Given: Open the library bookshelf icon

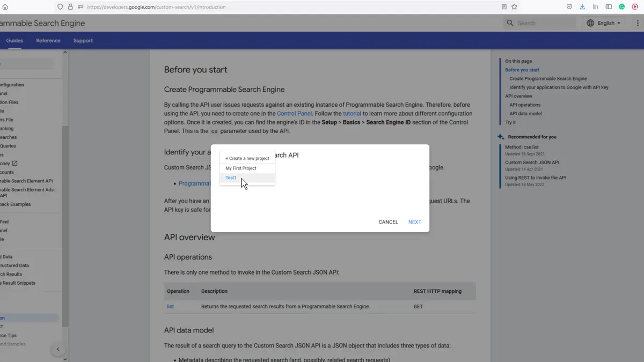Looking at the screenshot, I should coord(596,7).
